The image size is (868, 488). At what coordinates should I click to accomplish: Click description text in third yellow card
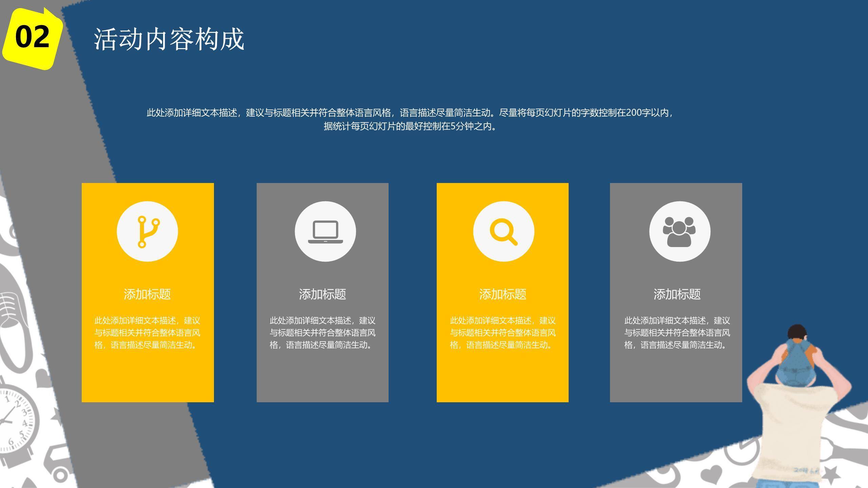tap(502, 332)
